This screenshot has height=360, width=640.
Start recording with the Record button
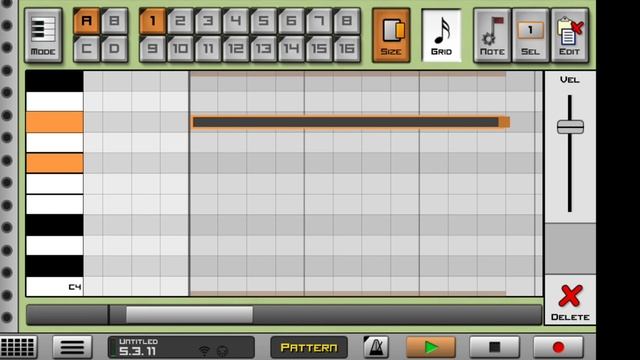[x=558, y=347]
